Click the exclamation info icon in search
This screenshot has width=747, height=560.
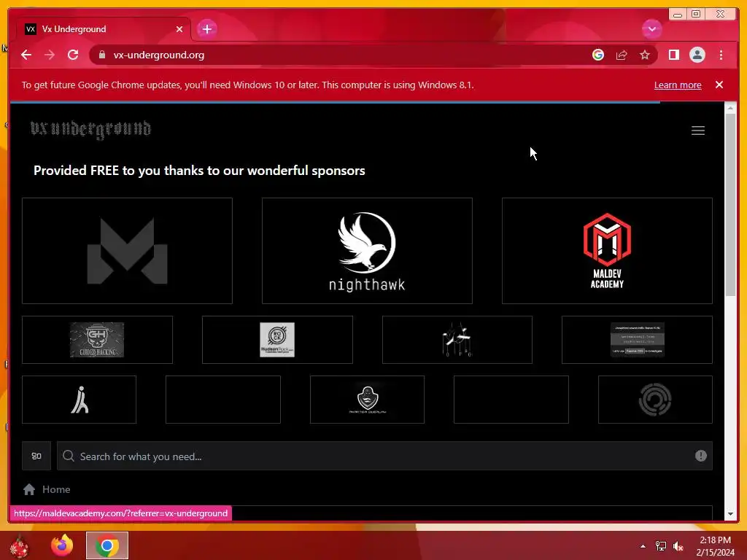point(700,456)
